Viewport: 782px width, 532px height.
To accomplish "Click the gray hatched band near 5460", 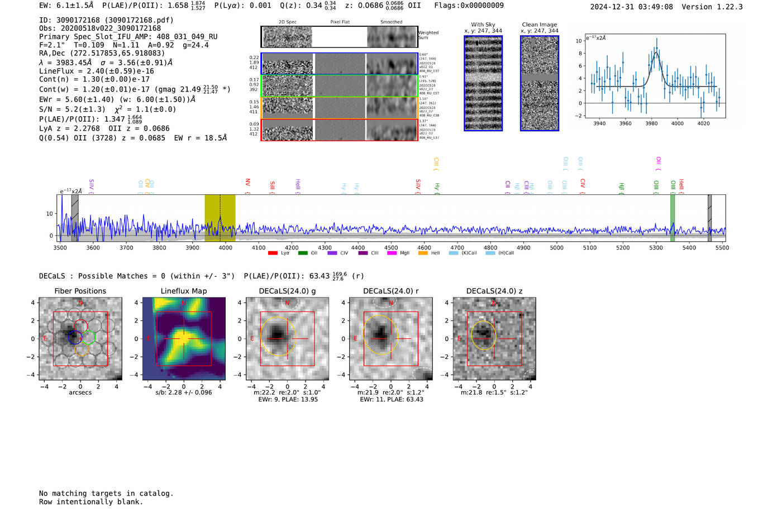I will tap(709, 218).
